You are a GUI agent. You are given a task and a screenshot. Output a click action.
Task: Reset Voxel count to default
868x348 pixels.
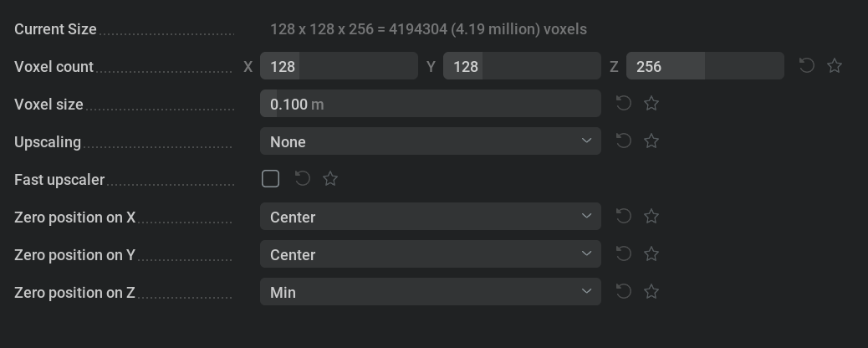tap(807, 65)
